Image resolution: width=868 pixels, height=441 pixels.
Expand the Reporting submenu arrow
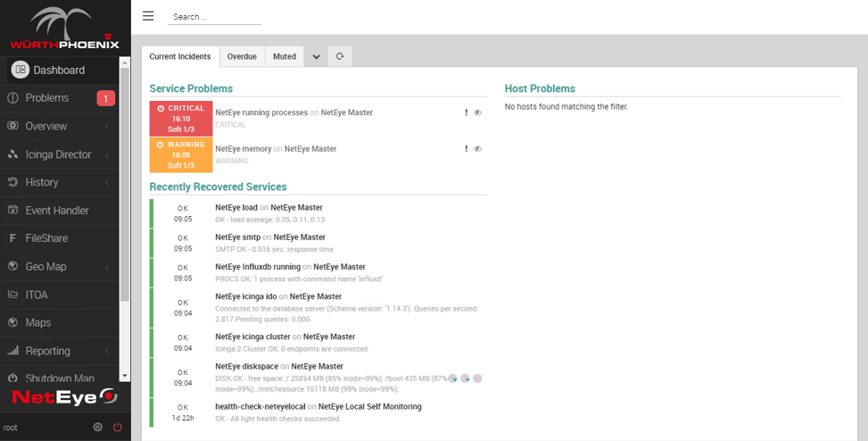click(x=107, y=351)
